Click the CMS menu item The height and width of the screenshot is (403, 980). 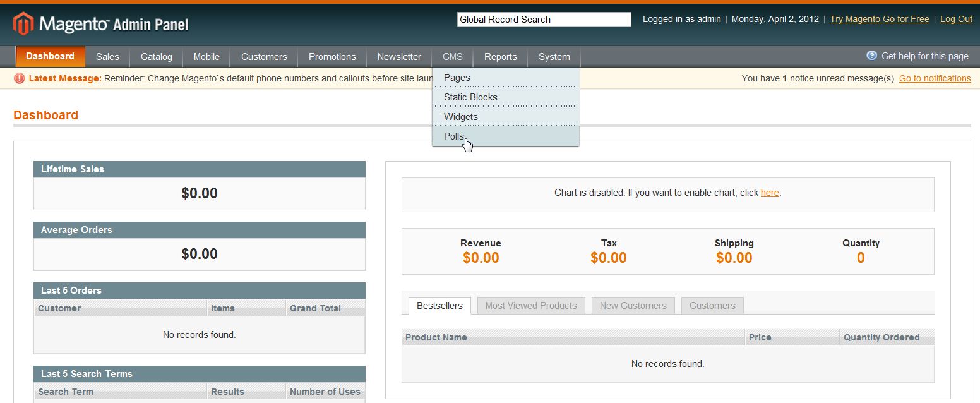453,57
